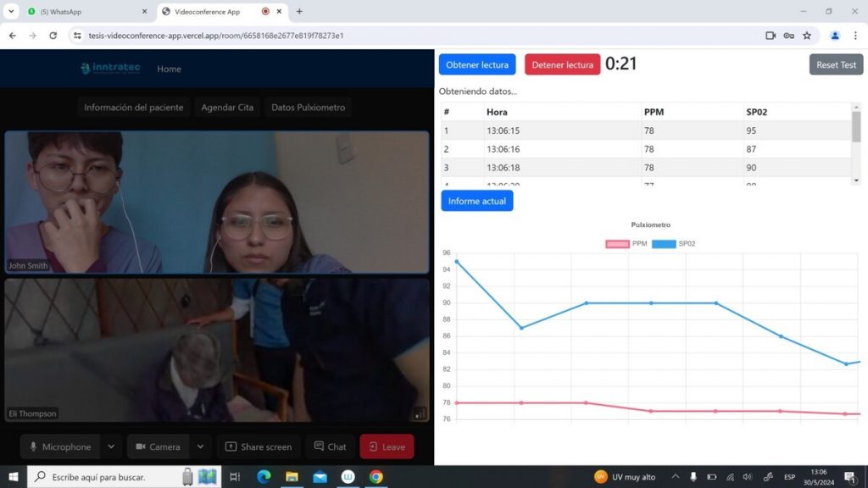The height and width of the screenshot is (488, 868).
Task: Start sharing your screen
Action: 259,446
